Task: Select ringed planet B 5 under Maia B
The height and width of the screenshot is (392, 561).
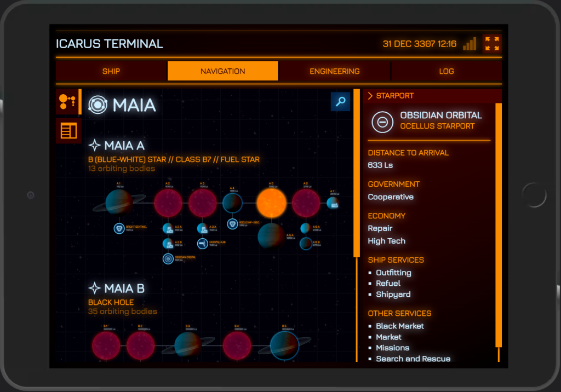Action: tap(284, 345)
